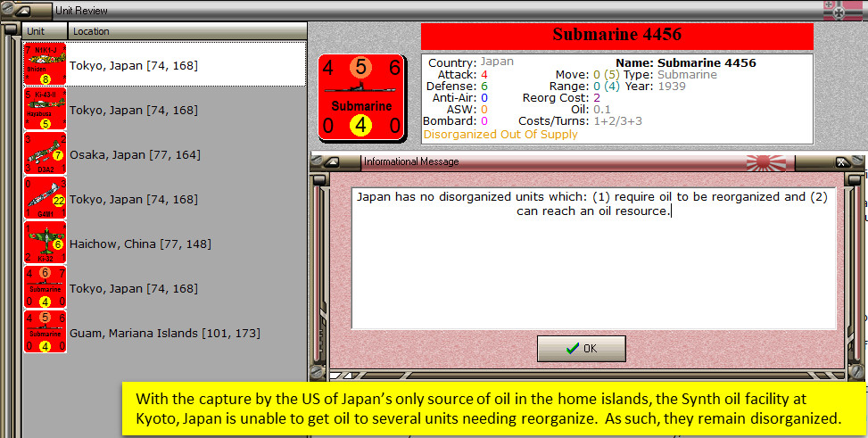This screenshot has width=868, height=438.
Task: Click the Oil value 0.1
Action: 601,110
